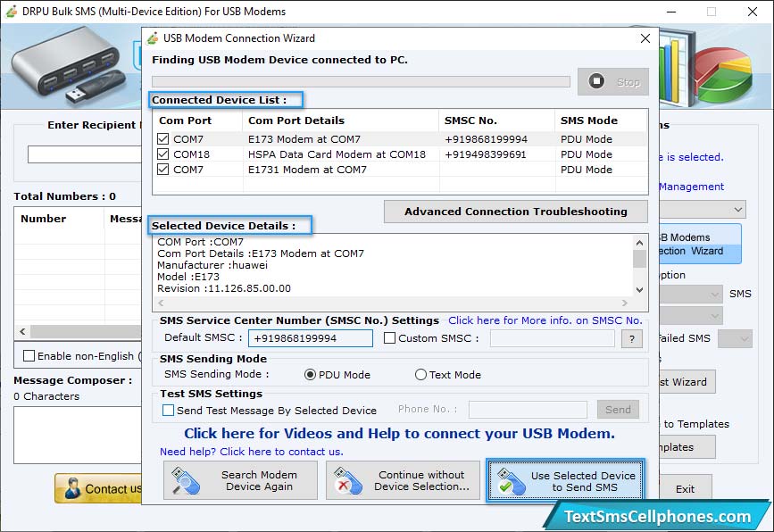Viewport: 774px width, 532px height.
Task: Click the Wizard button behind the dialog
Action: click(x=687, y=381)
